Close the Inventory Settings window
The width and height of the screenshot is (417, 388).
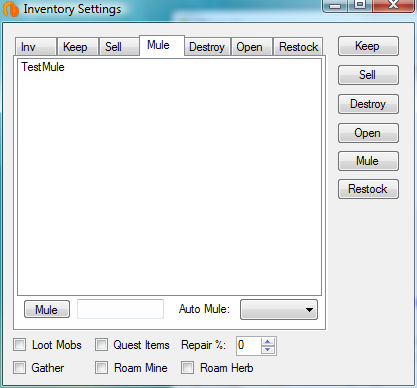[x=394, y=6]
